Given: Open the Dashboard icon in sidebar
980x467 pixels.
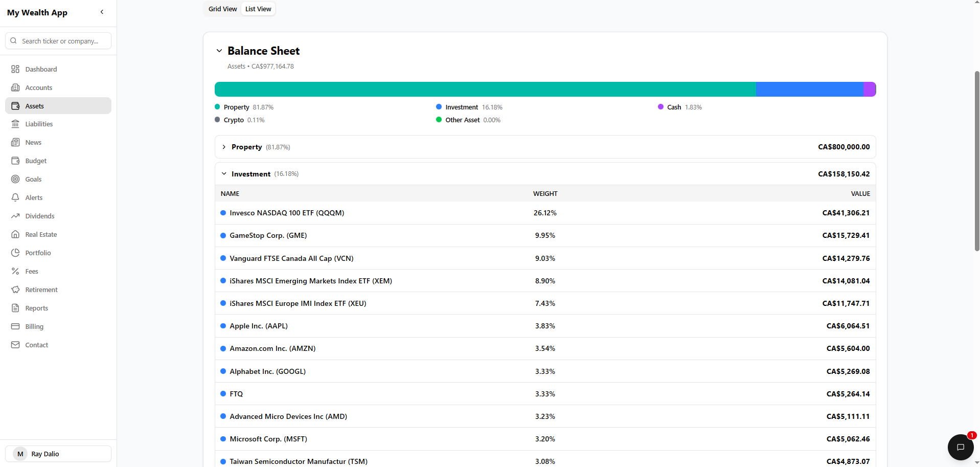Looking at the screenshot, I should click(15, 69).
